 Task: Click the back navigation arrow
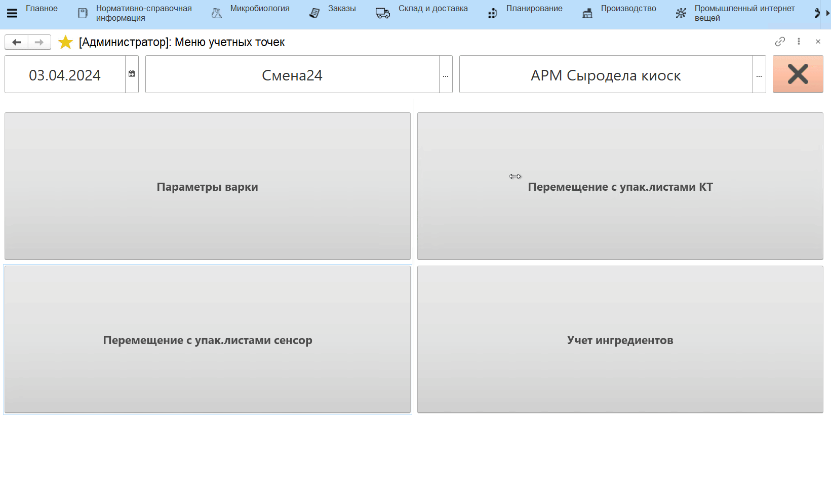tap(17, 42)
